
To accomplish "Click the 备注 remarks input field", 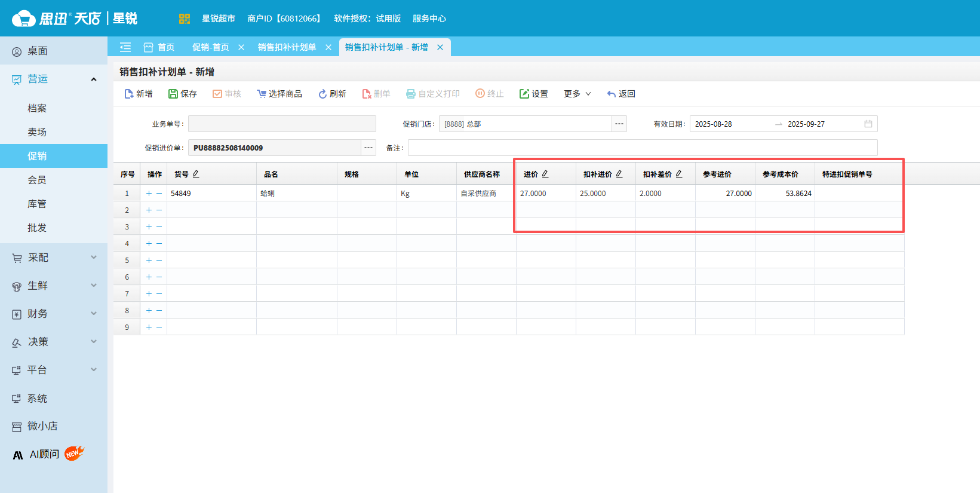I will pos(642,148).
